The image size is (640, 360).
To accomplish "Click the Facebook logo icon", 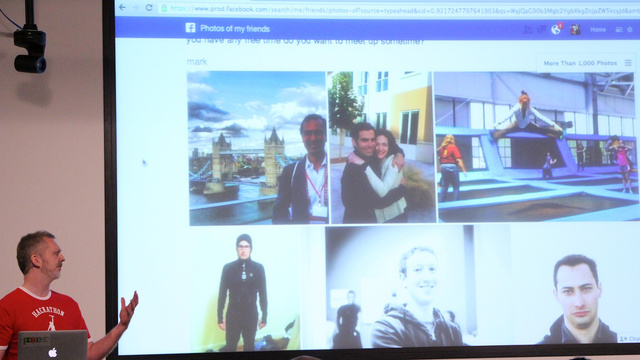I will (190, 28).
